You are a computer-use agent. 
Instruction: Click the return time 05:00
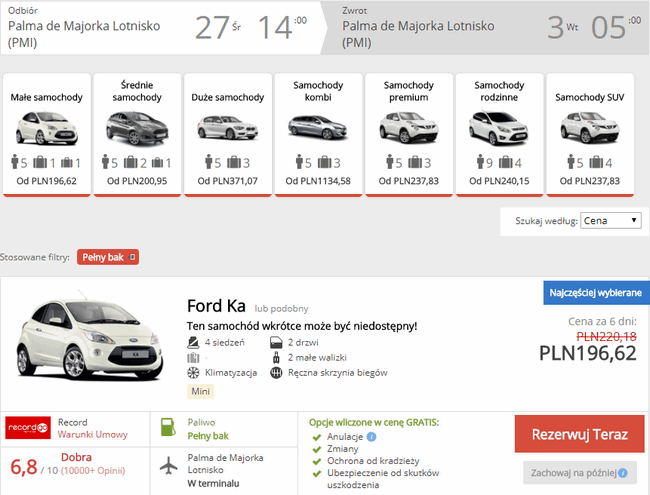(616, 28)
